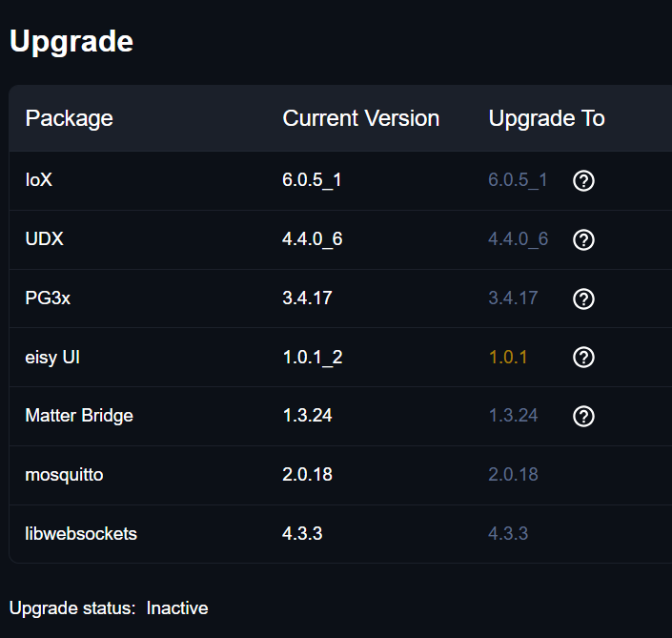Click Matter Bridge current version 1.3.24
Image resolution: width=672 pixels, height=638 pixels.
point(307,416)
